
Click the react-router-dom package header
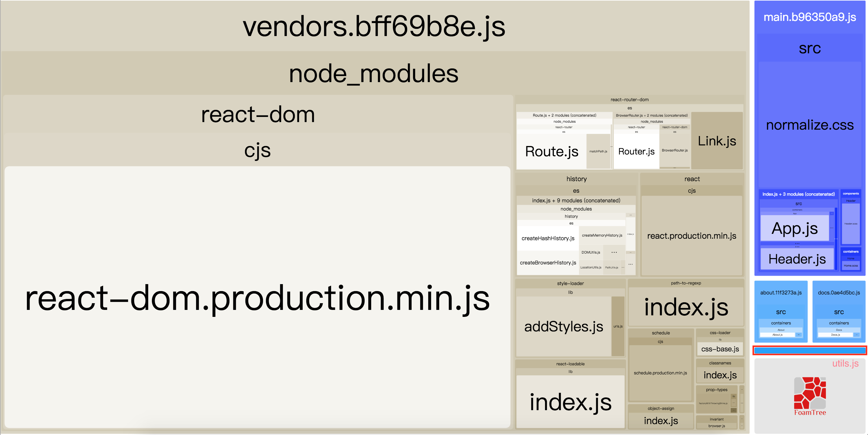pos(630,99)
